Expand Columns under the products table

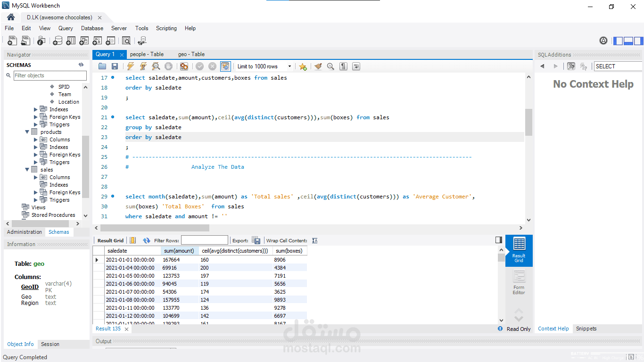(36, 140)
